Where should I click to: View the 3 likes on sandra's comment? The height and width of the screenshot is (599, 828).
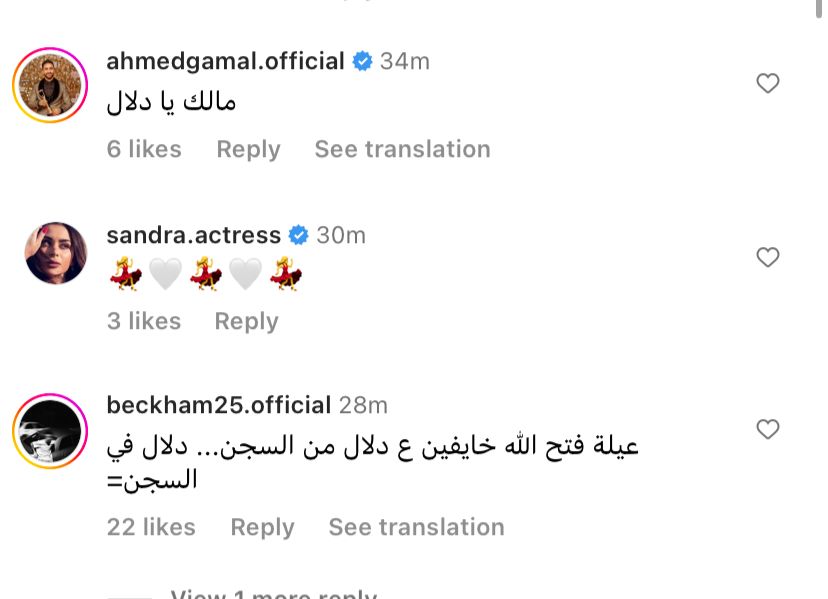[144, 321]
